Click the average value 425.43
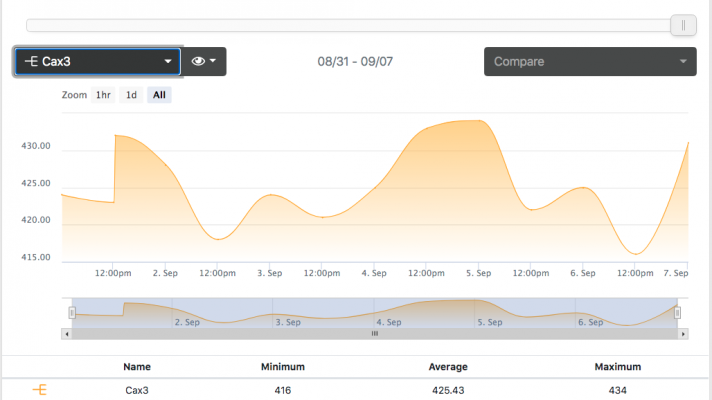Viewport: 712px width, 400px height. pyautogui.click(x=448, y=390)
